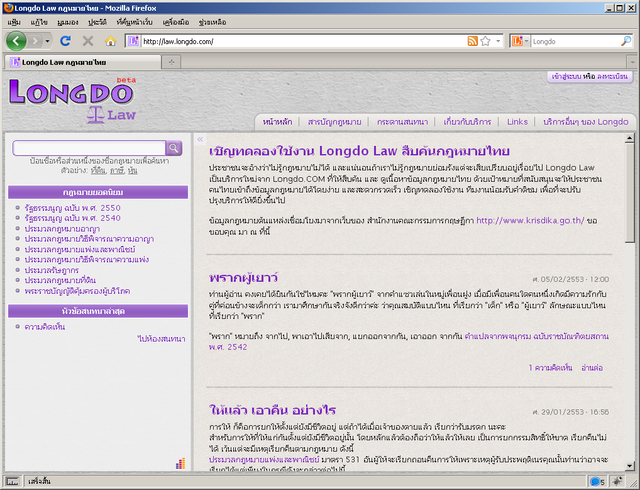Open a new tab with plus button

(x=171, y=62)
